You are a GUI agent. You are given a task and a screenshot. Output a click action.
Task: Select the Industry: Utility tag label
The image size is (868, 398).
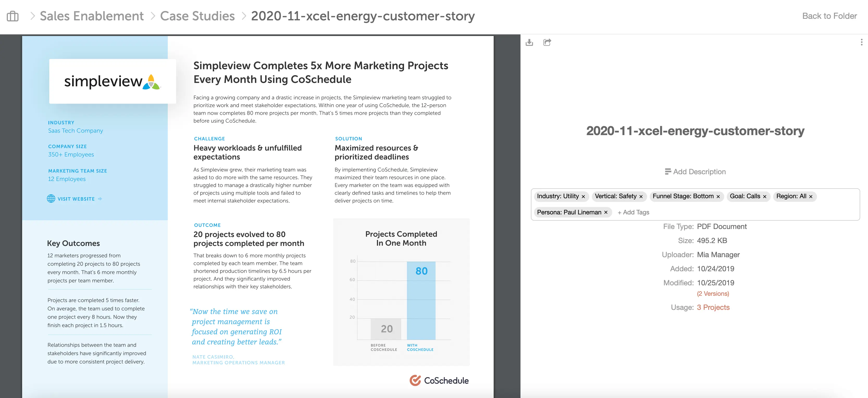pyautogui.click(x=558, y=196)
